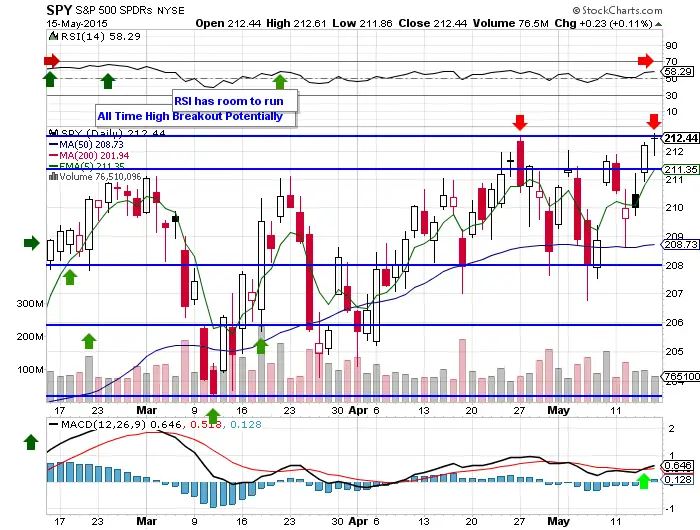Click the 90 level on RSI axis
Screen dimensions: 700x530
[x=671, y=46]
